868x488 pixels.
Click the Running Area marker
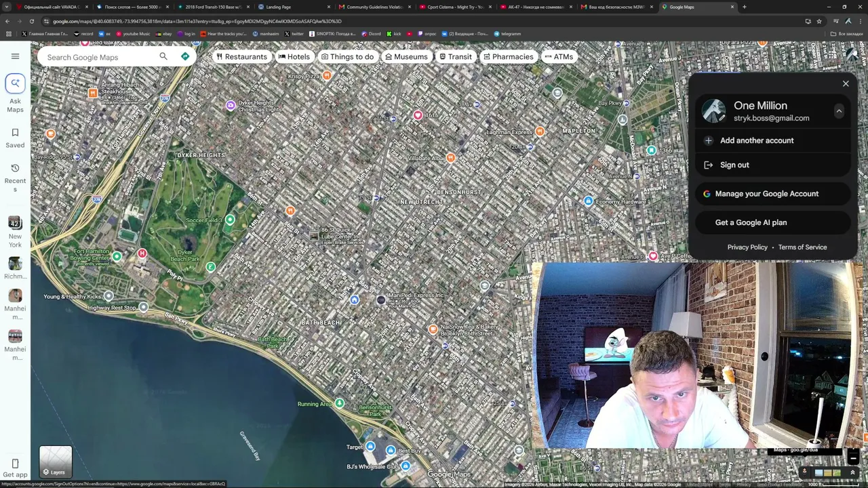(x=339, y=403)
